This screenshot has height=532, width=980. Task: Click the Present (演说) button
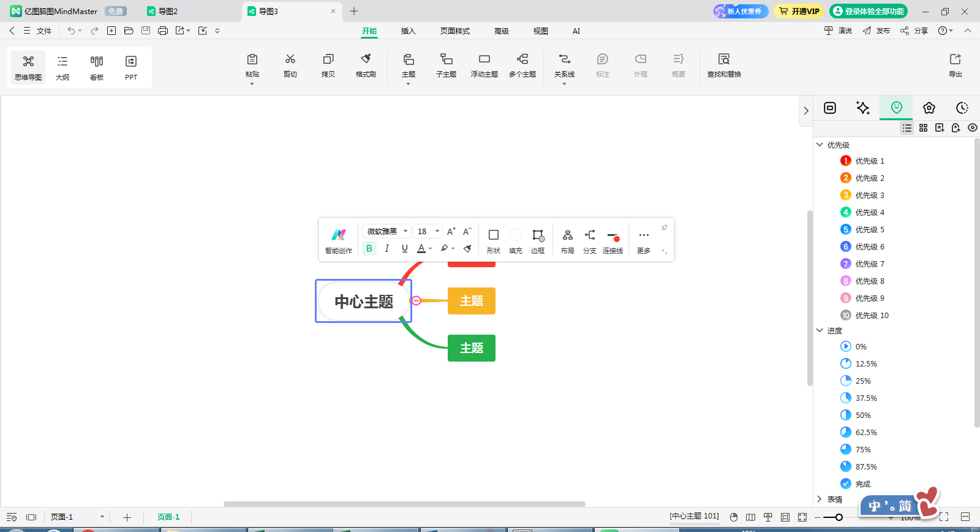click(x=839, y=31)
